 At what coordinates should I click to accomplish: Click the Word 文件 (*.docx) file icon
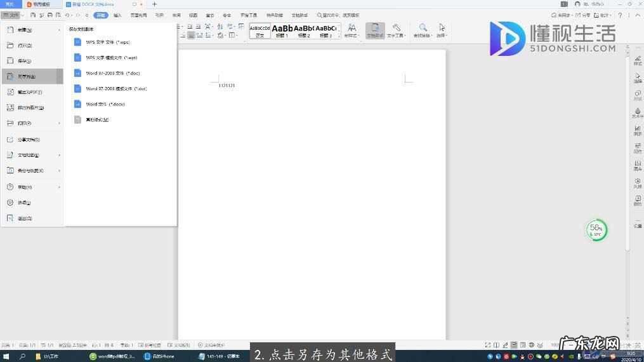click(77, 104)
